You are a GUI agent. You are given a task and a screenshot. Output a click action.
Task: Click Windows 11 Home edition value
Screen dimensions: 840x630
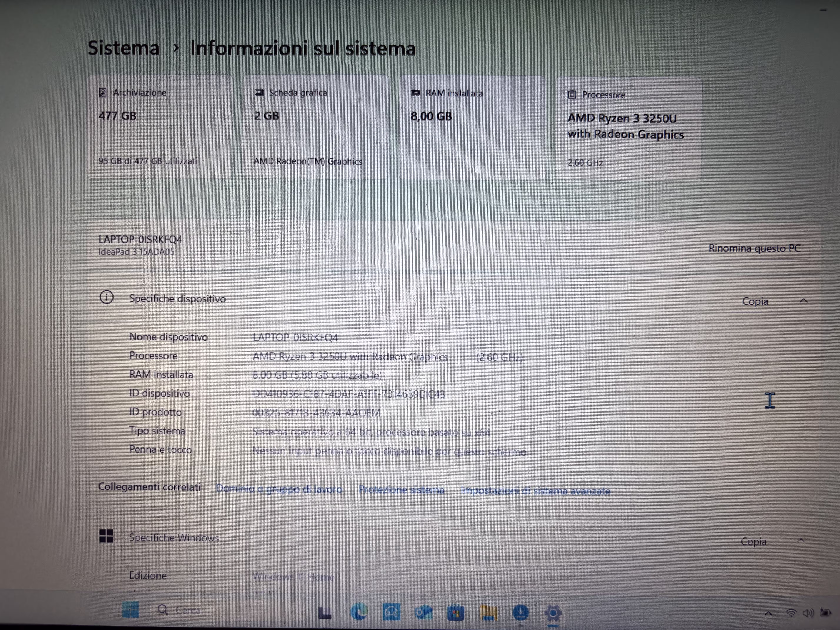click(293, 577)
